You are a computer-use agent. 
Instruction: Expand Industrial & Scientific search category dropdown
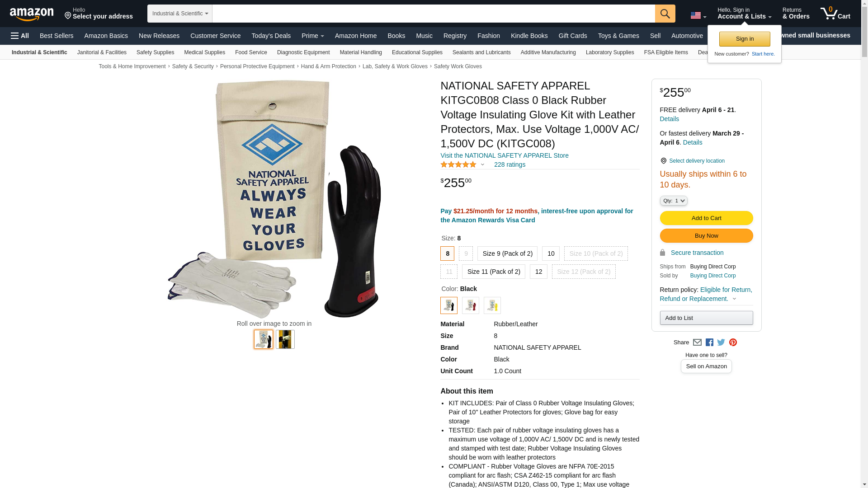click(x=180, y=14)
